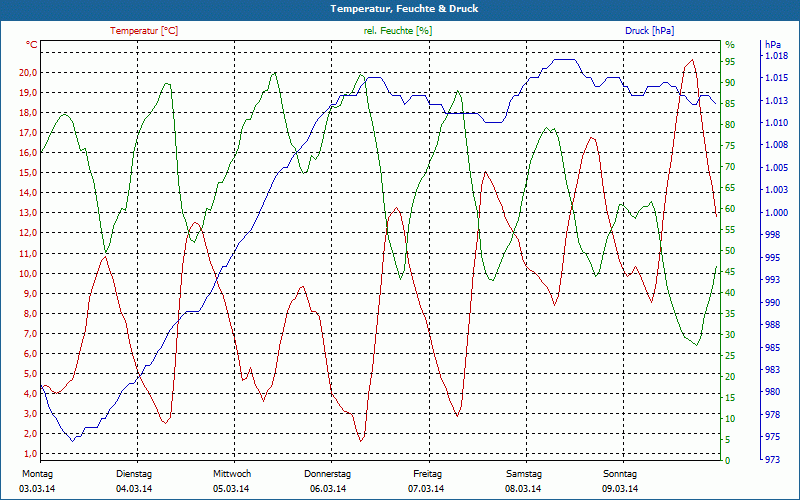Click "80" on the green humidity axis
The height and width of the screenshot is (500, 800).
[x=730, y=124]
